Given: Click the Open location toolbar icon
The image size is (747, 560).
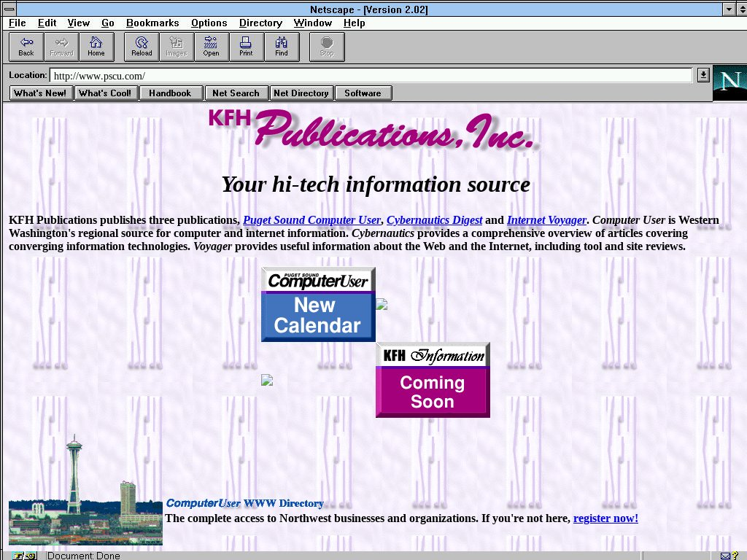Looking at the screenshot, I should [211, 47].
